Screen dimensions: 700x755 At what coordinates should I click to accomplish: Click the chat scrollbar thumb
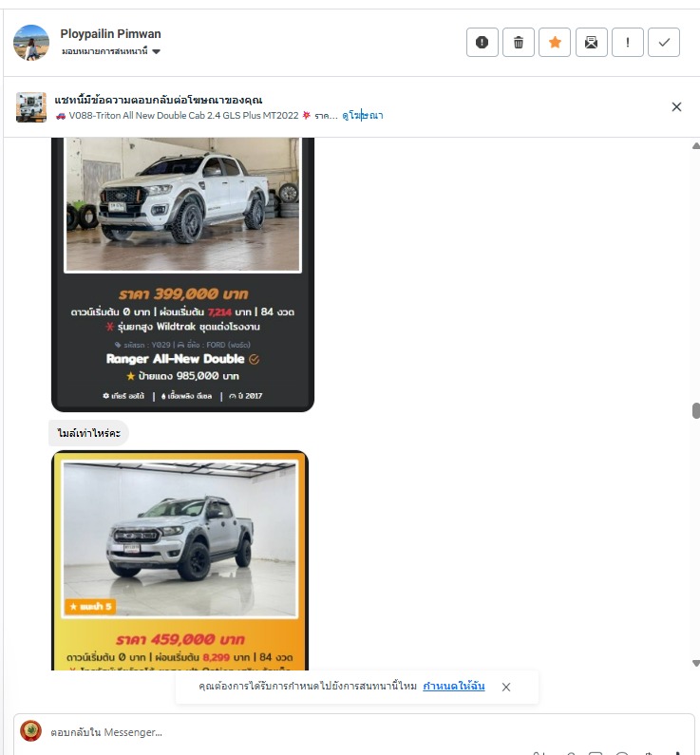(x=695, y=410)
